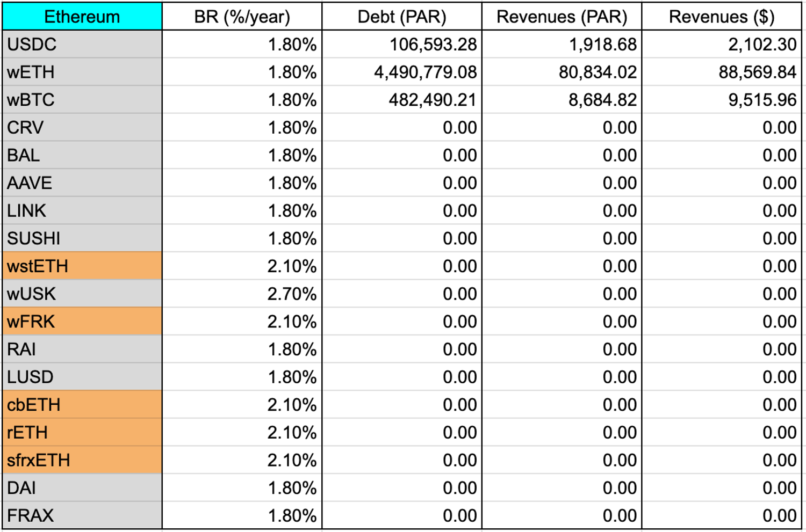Click the FRAX row label
The width and height of the screenshot is (806, 532).
[x=82, y=515]
